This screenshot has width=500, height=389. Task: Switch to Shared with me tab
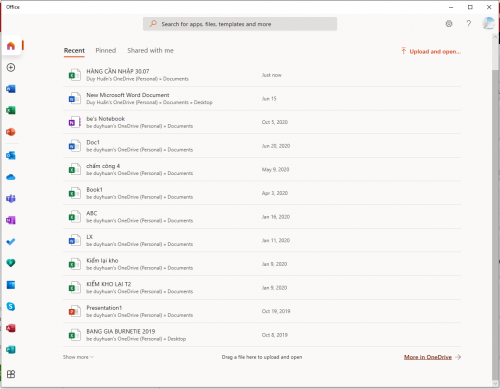tap(150, 51)
